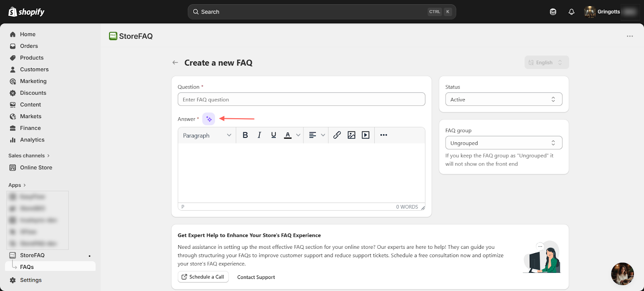Image resolution: width=644 pixels, height=291 pixels.
Task: Open Markets in the sidebar
Action: [x=31, y=116]
